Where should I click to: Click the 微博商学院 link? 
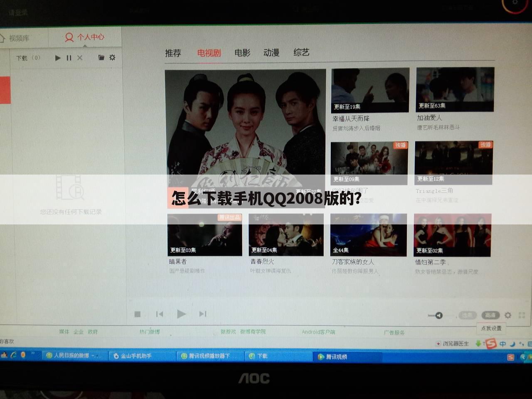pos(253,332)
